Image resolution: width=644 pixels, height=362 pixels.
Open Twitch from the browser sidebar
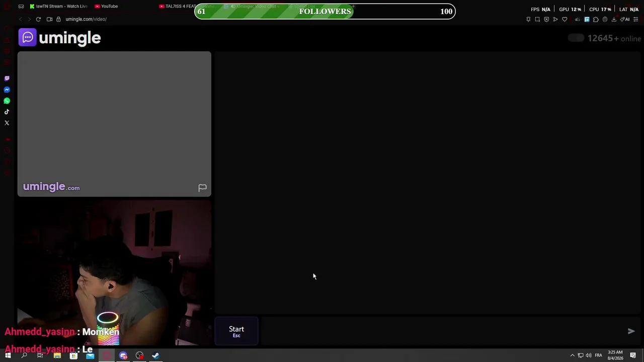click(7, 78)
